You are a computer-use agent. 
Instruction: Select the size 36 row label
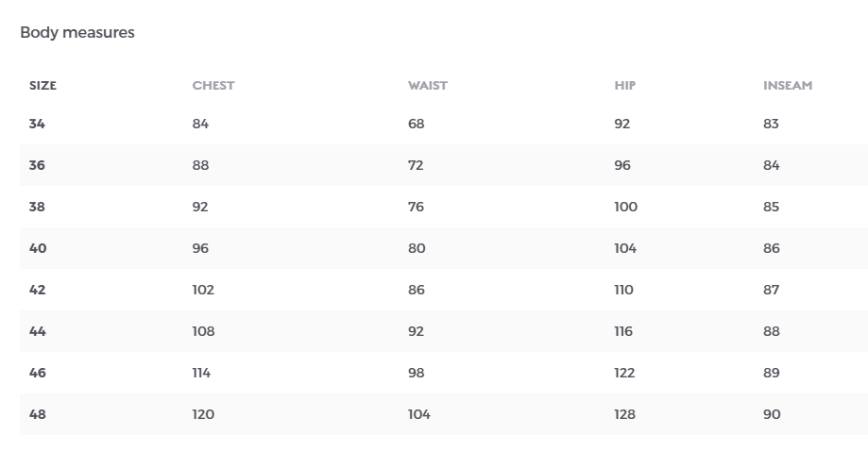click(x=37, y=165)
